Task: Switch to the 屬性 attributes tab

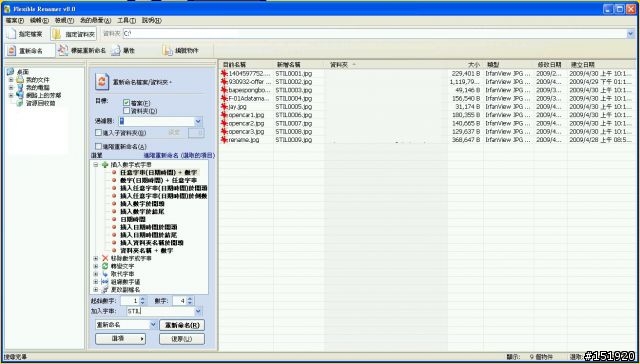Action: pyautogui.click(x=123, y=51)
